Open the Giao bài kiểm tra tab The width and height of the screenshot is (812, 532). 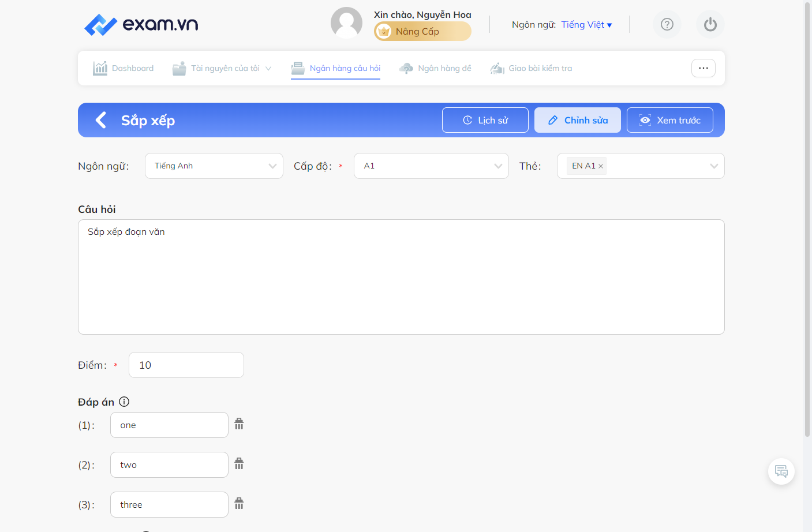pos(531,68)
